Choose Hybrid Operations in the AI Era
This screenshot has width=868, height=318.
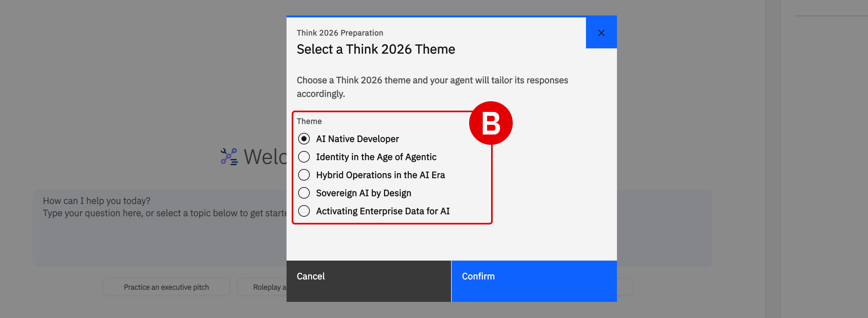click(304, 175)
